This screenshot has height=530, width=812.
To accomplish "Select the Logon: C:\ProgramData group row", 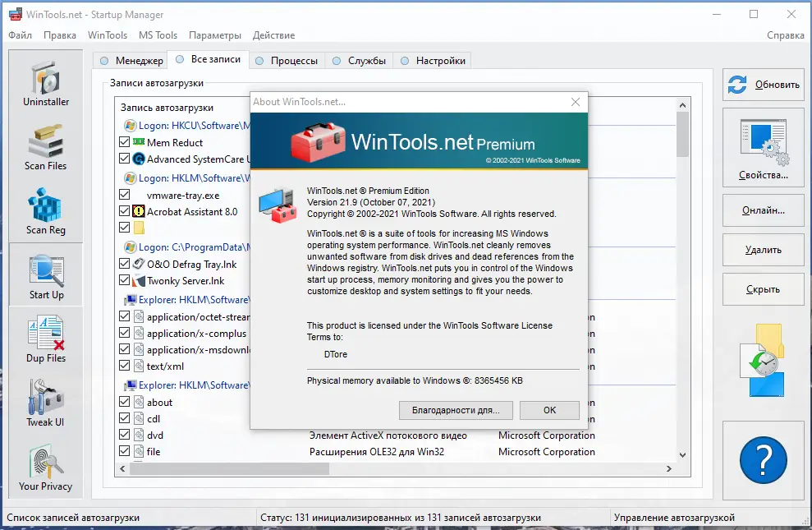I will pos(187,247).
